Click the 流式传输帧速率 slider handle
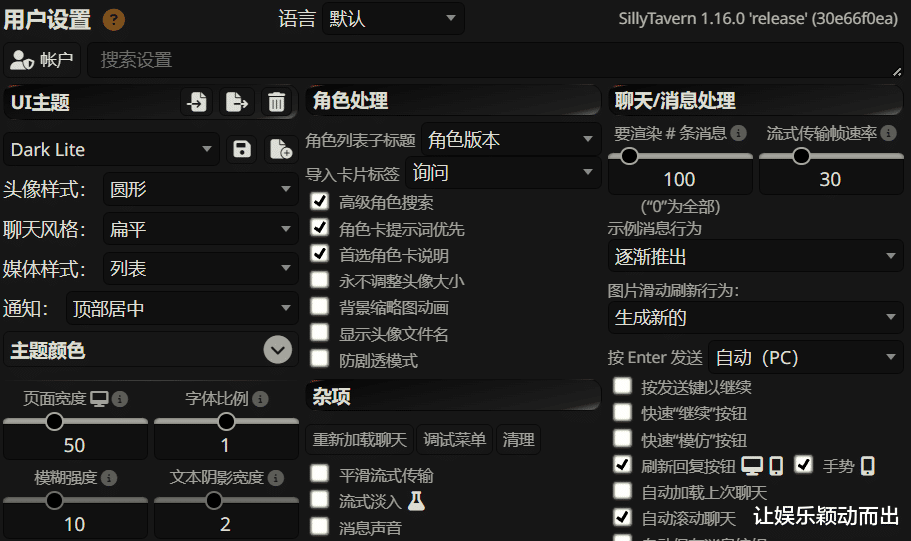This screenshot has width=911, height=541. [x=801, y=156]
